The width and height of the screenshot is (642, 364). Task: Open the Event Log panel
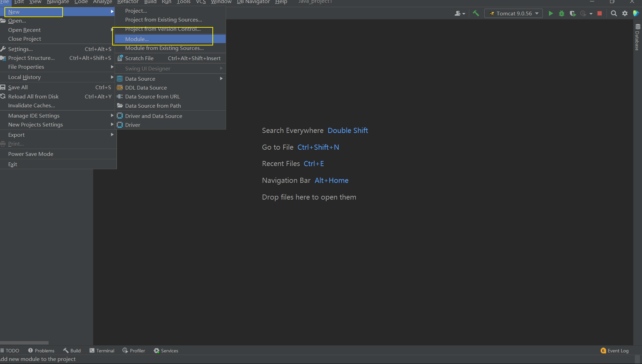tap(615, 351)
